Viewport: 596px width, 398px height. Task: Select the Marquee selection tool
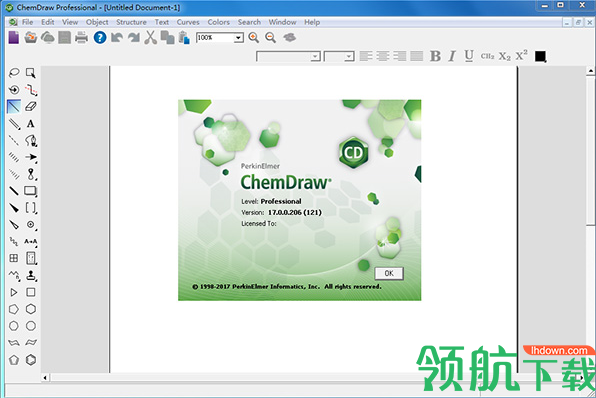click(x=31, y=73)
